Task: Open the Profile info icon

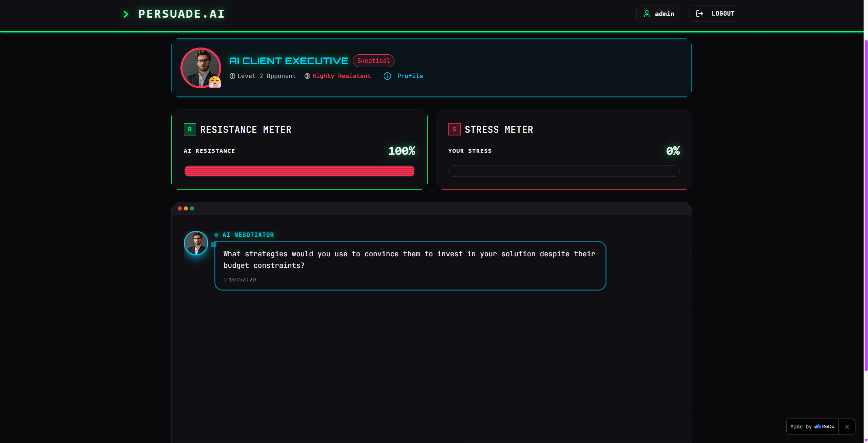Action: tap(387, 76)
